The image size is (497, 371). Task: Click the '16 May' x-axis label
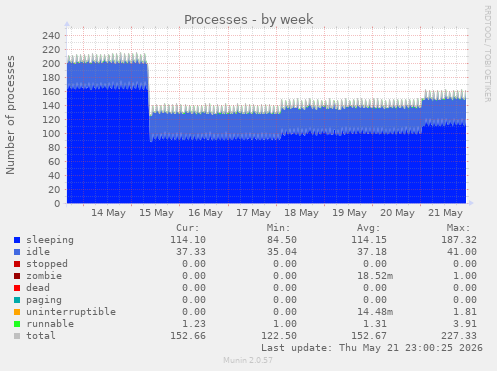click(x=205, y=213)
